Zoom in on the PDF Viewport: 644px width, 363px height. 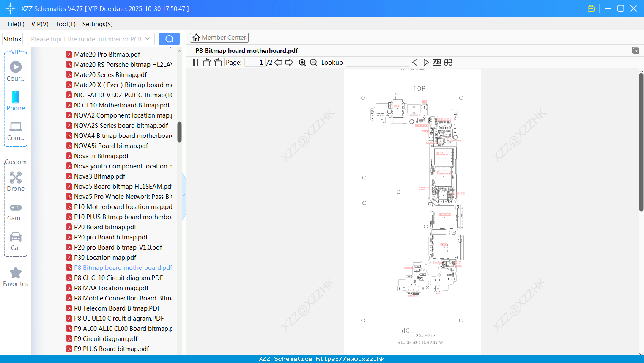click(x=302, y=63)
